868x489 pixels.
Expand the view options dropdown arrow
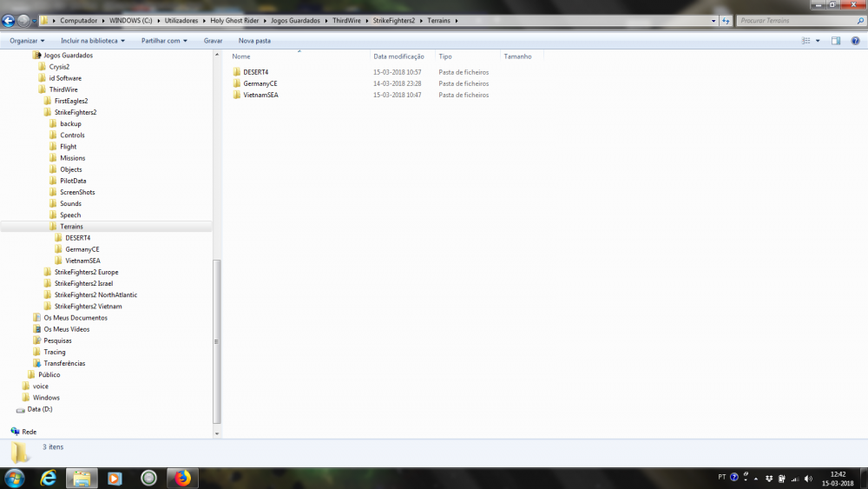point(818,41)
